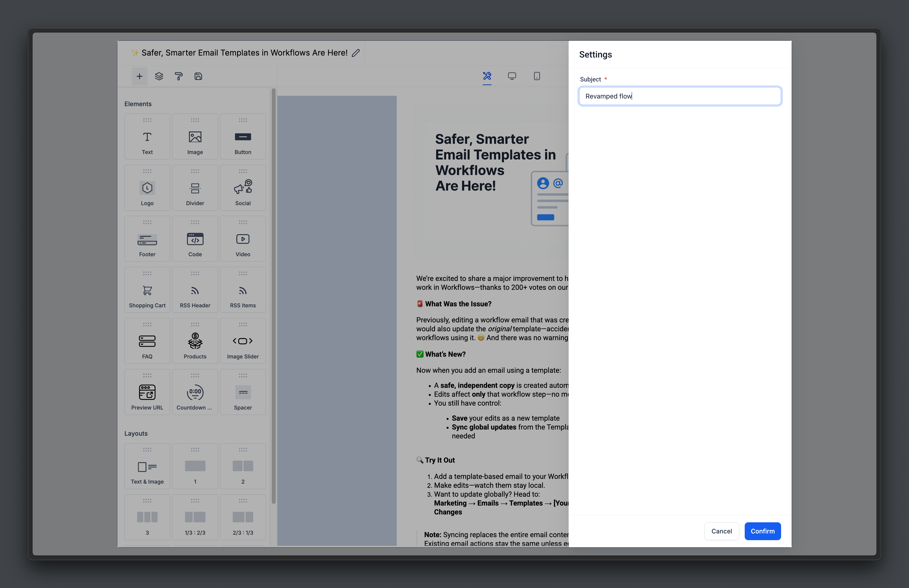
Task: Select the Button element
Action: point(243,137)
